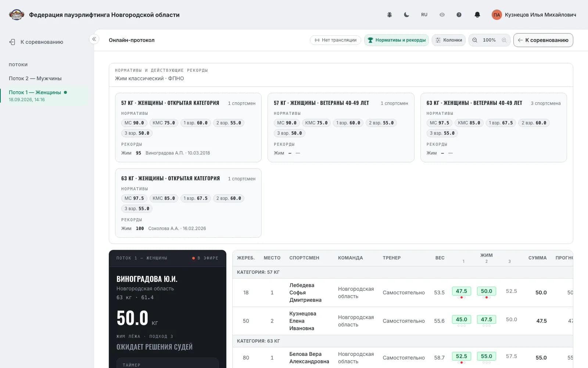
Task: Click the 50.0 кг live attempt weight
Action: click(137, 318)
